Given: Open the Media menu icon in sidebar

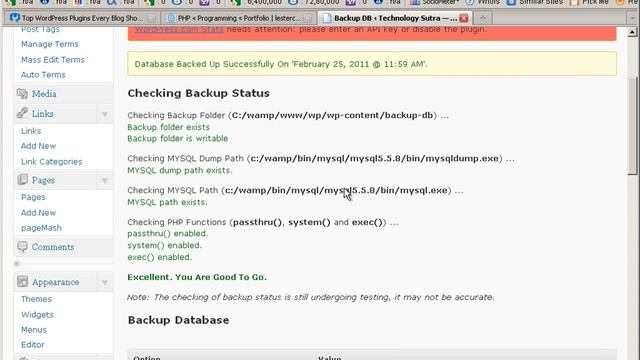Looking at the screenshot, I should (x=22, y=94).
